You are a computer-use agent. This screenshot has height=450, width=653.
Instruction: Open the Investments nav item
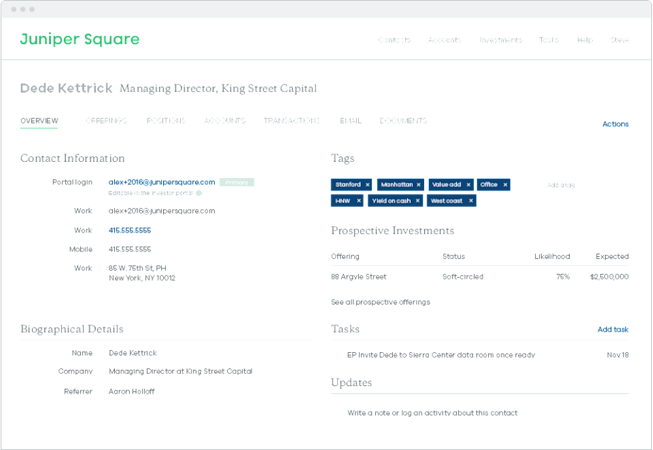pyautogui.click(x=501, y=40)
